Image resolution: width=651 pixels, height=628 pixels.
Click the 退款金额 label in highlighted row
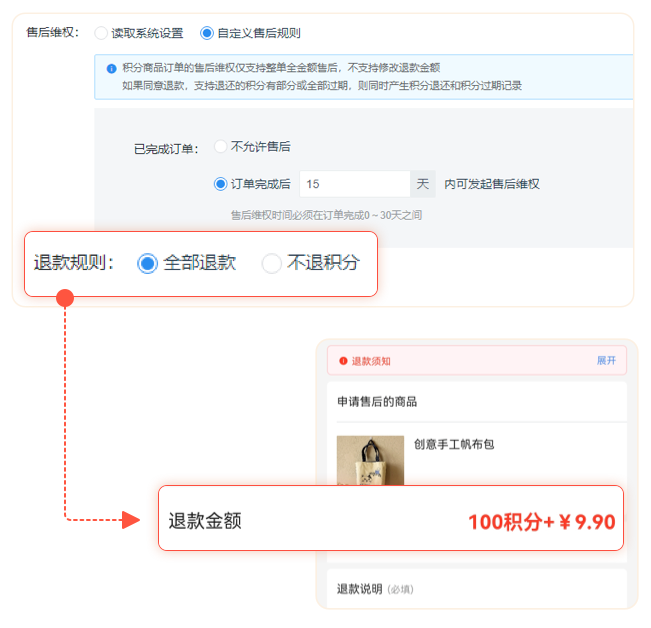[x=205, y=521]
